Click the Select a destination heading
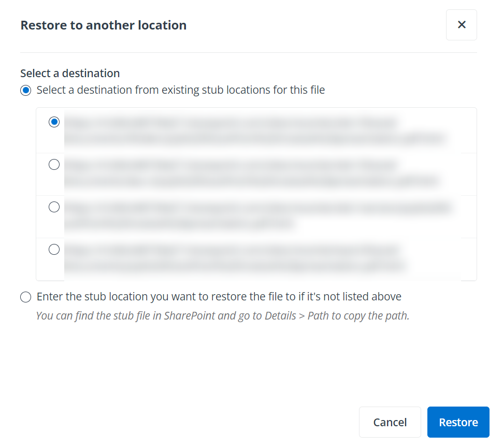 click(x=70, y=73)
